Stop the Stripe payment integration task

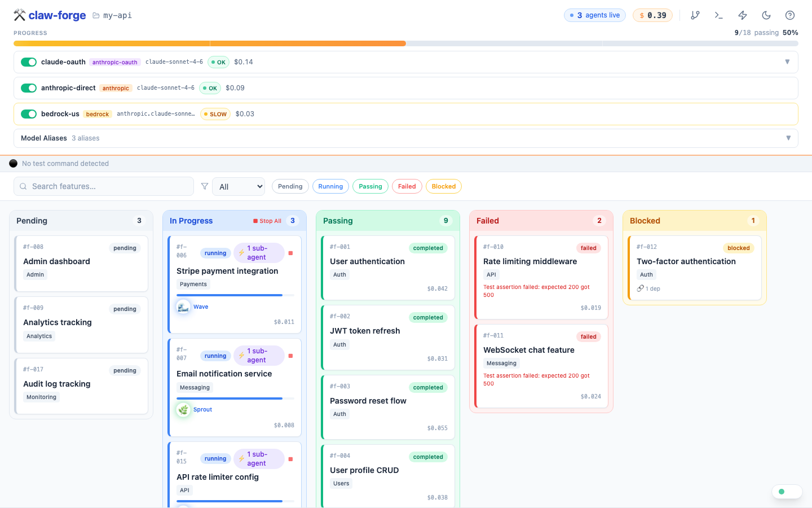coord(290,253)
